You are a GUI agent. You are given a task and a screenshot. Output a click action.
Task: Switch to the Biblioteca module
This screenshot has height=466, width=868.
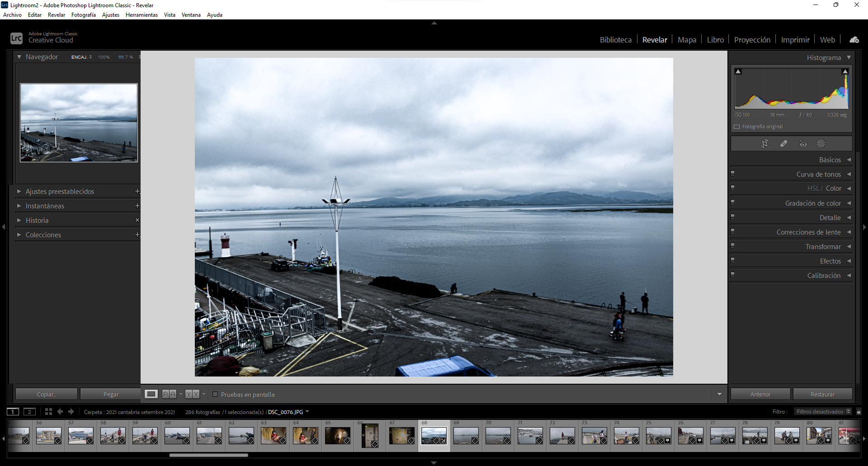point(615,40)
